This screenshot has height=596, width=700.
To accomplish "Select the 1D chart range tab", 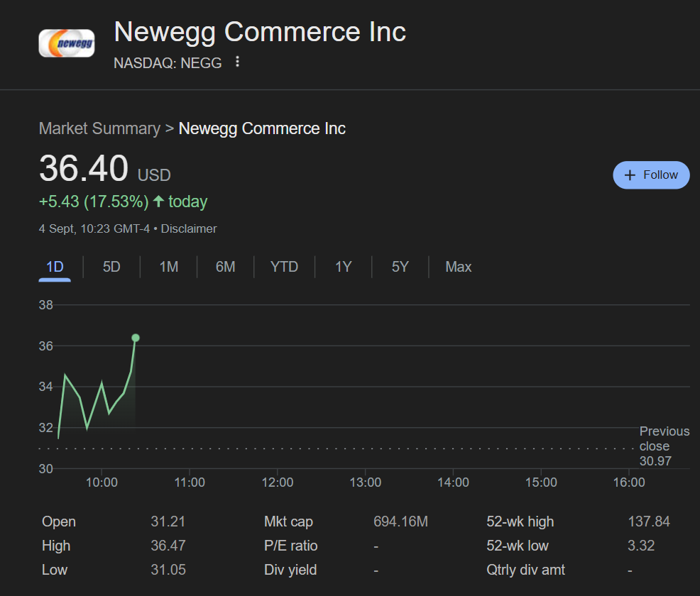I will point(55,267).
